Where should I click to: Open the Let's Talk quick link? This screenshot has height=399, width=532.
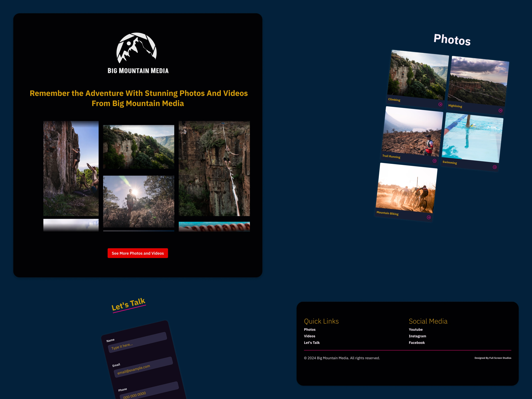tap(312, 342)
